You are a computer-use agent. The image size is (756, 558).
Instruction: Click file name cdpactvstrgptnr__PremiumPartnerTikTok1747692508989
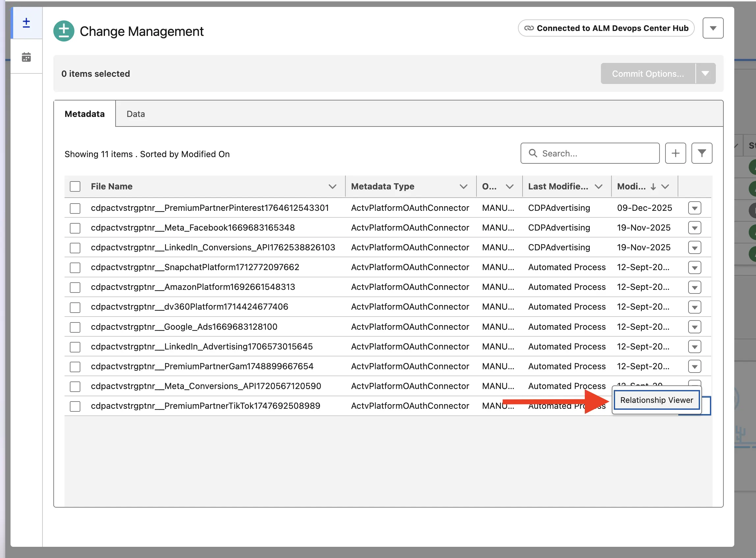tap(205, 406)
